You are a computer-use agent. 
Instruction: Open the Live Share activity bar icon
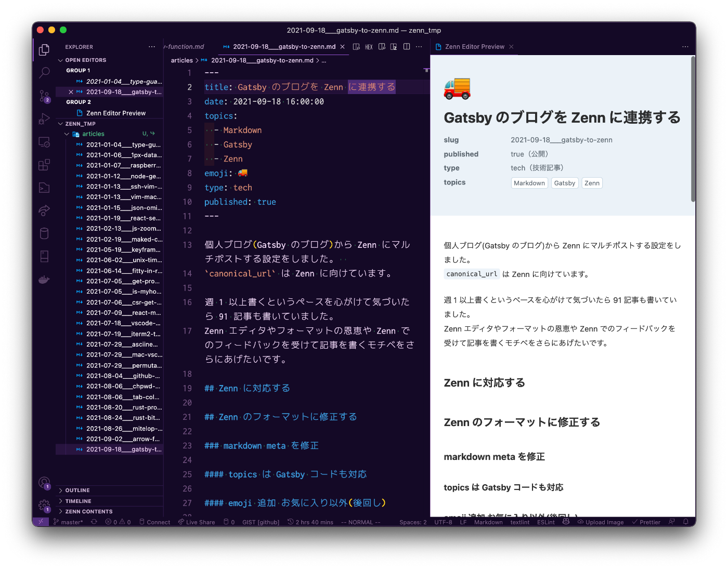point(44,210)
